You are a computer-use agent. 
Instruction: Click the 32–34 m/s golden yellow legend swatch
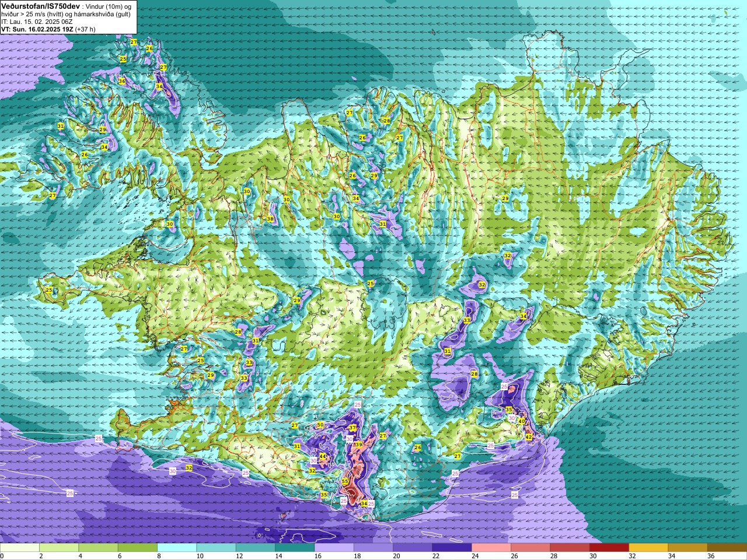[x=648, y=548]
